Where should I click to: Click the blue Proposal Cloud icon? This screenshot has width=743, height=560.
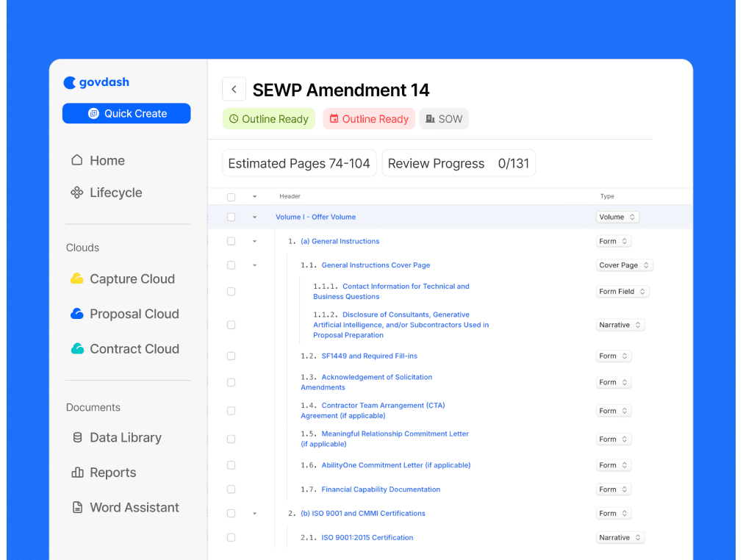tap(77, 314)
